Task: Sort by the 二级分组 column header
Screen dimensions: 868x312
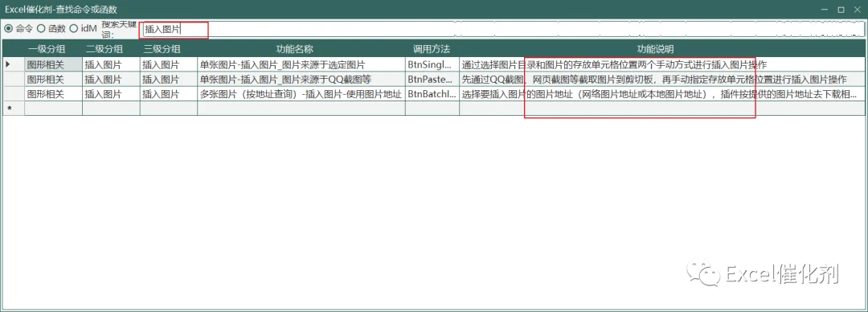Action: point(111,49)
